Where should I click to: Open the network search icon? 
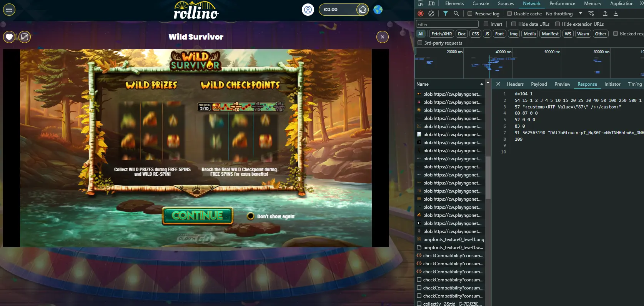[x=456, y=13]
